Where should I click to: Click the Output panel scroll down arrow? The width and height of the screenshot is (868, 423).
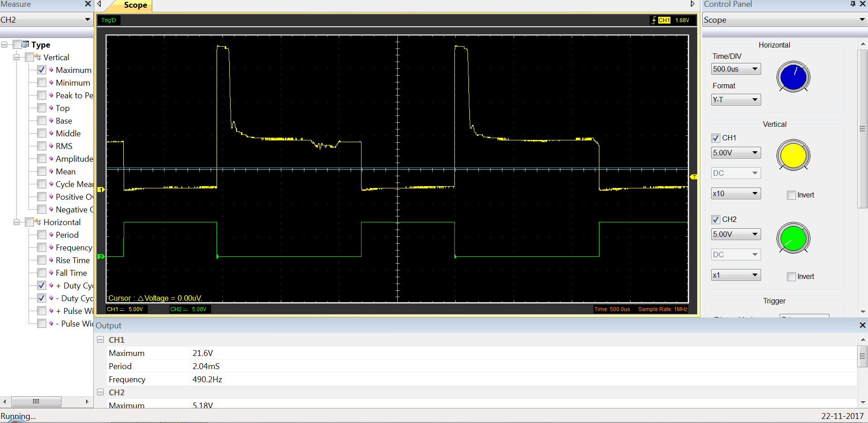(x=863, y=402)
